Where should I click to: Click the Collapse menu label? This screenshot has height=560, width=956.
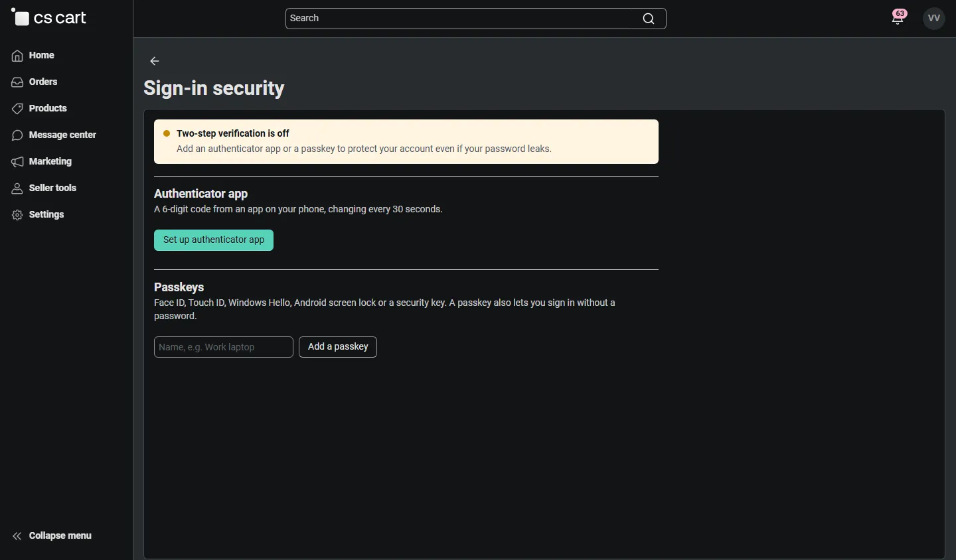[x=60, y=536]
